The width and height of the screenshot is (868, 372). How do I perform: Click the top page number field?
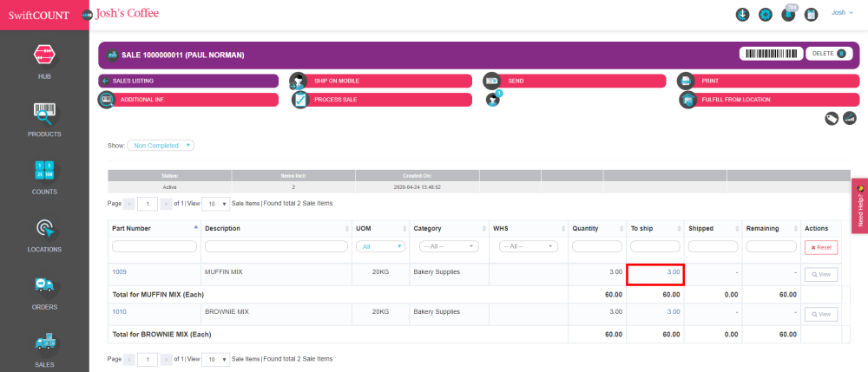coord(148,204)
